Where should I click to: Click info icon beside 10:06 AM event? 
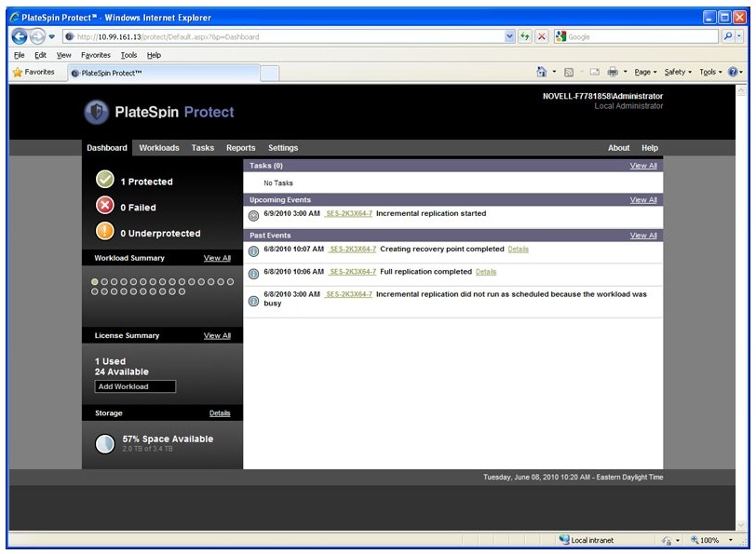pos(253,274)
